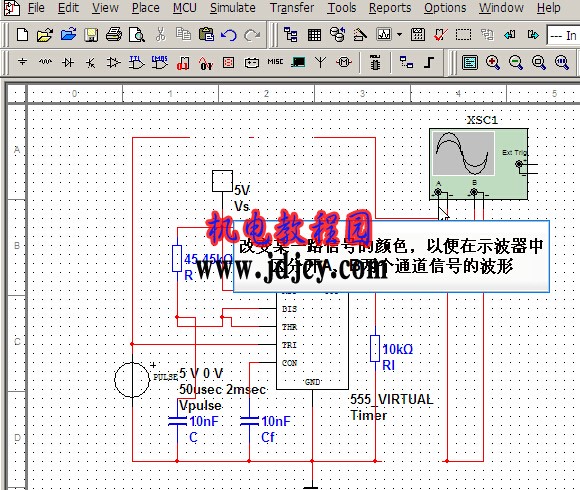Open the Simulate menu
Viewport: 580px width, 490px height.
[233, 8]
